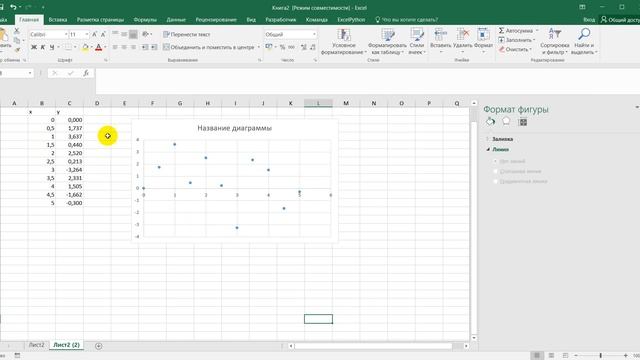
Task: Open the Разметка страницы ribbon tab
Action: (100, 20)
